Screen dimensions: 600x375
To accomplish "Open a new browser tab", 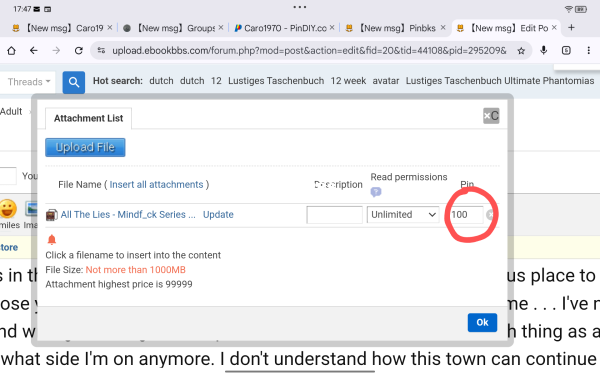I will (x=571, y=28).
